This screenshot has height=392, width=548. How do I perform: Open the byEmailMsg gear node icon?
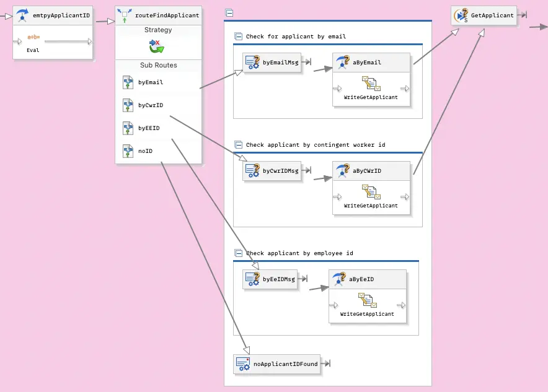pos(252,62)
